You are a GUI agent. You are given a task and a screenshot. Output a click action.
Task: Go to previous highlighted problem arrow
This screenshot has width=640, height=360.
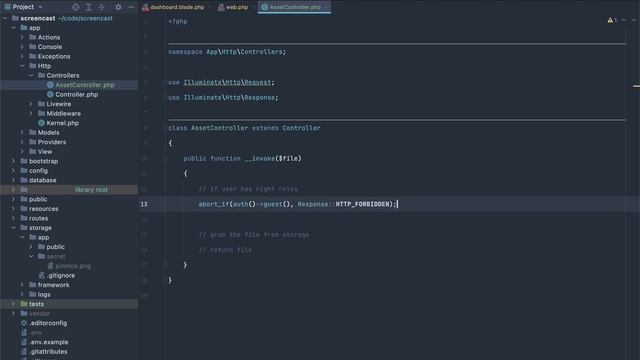coord(624,20)
